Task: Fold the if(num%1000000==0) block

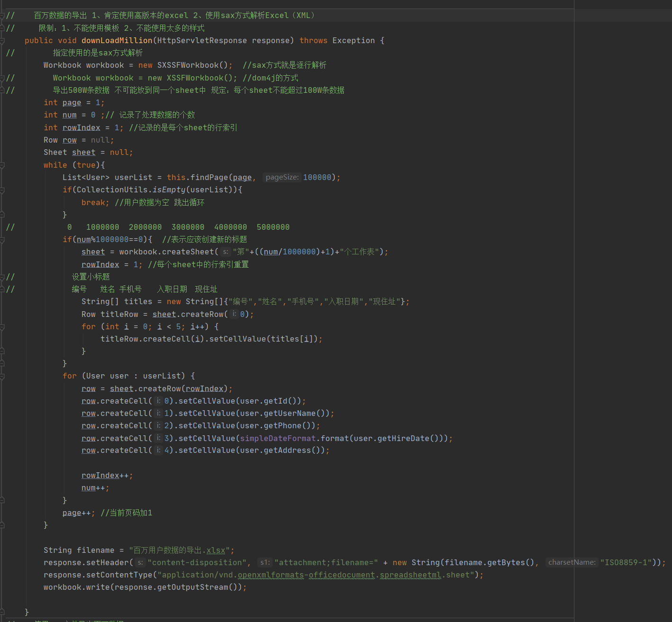Action: click(2, 240)
